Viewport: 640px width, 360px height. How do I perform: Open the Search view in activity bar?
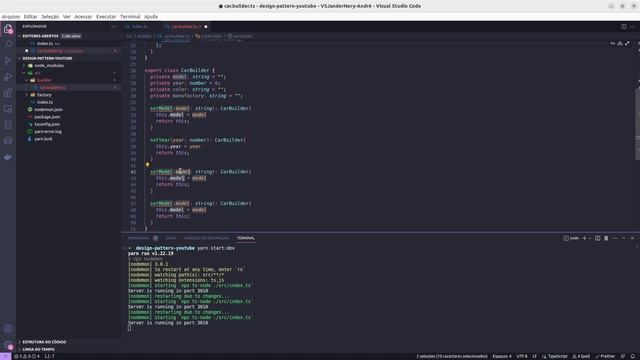(x=8, y=44)
